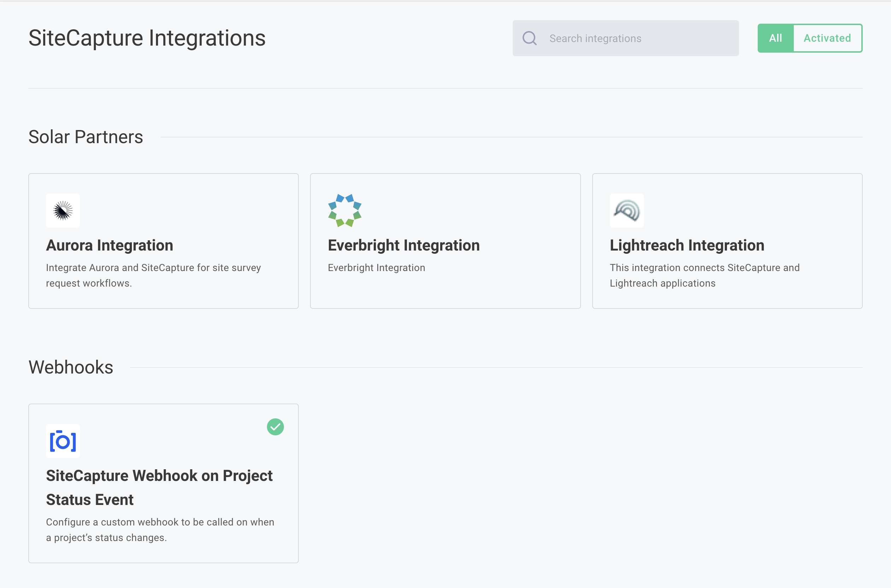Image resolution: width=891 pixels, height=588 pixels.
Task: Filter to Activated integrations only
Action: pos(827,38)
